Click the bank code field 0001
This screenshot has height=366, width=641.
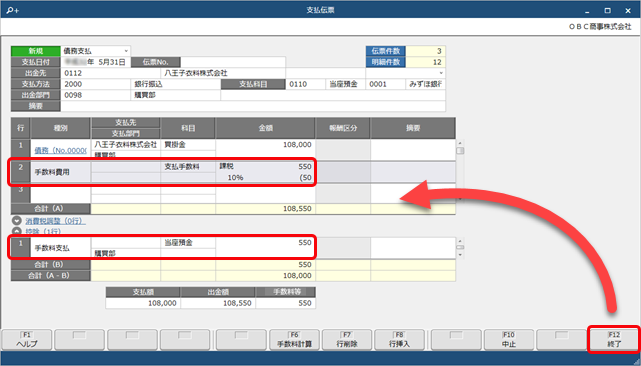pyautogui.click(x=385, y=84)
